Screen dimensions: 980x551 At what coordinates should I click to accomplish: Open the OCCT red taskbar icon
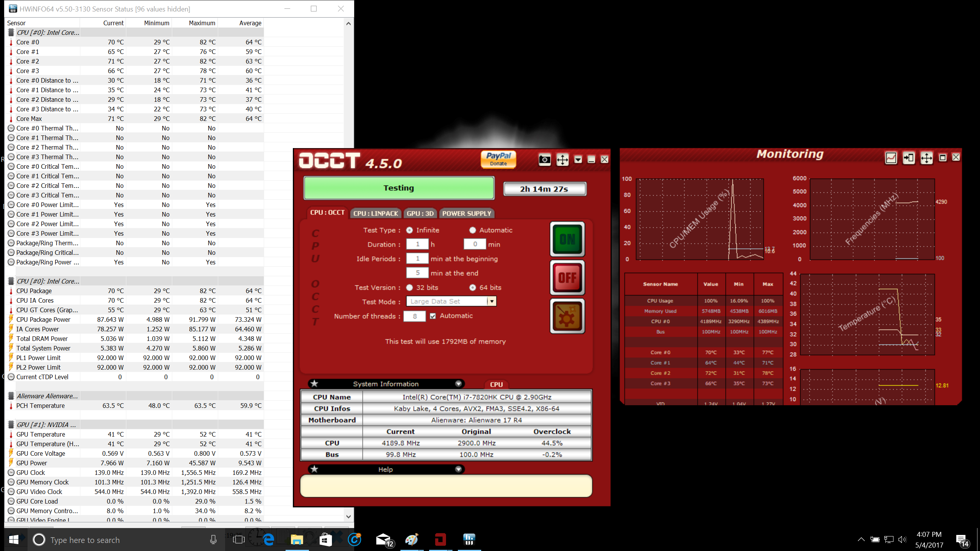440,540
